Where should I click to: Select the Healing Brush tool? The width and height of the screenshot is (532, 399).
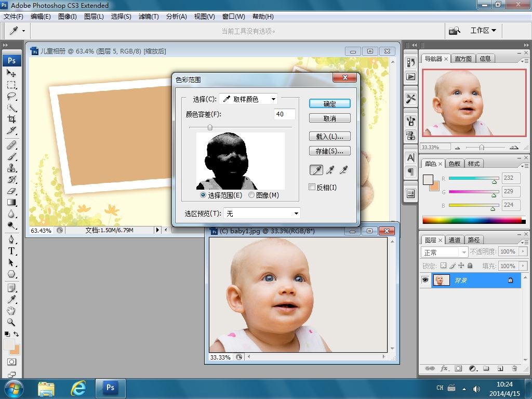click(x=11, y=145)
